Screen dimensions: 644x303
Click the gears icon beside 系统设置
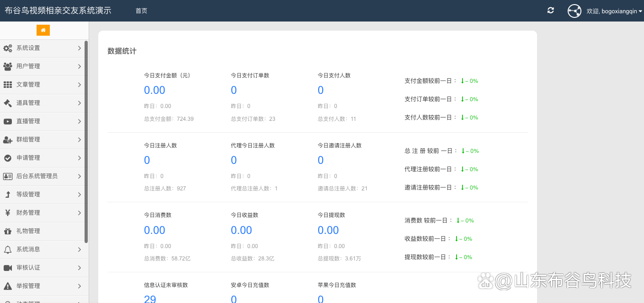pyautogui.click(x=8, y=48)
